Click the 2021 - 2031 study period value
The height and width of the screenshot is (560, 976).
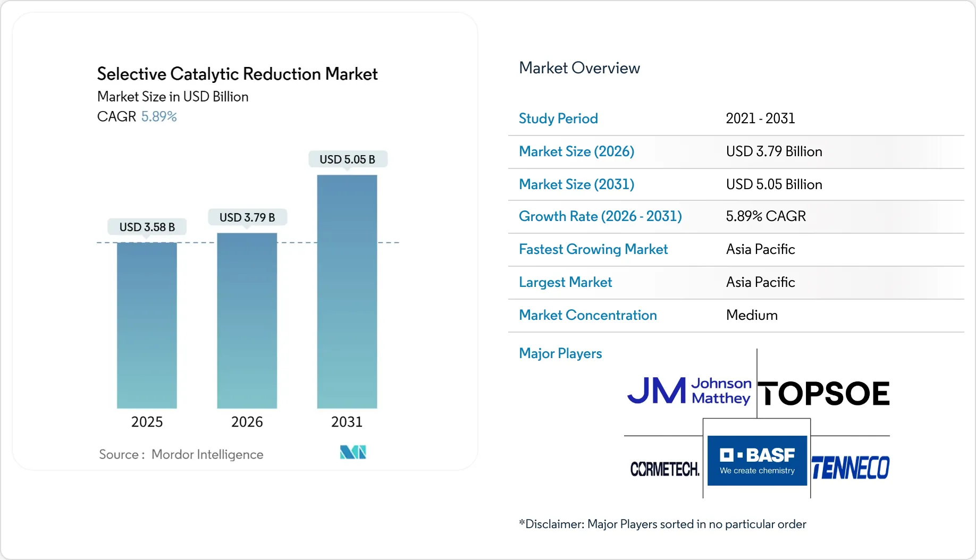pyautogui.click(x=760, y=118)
